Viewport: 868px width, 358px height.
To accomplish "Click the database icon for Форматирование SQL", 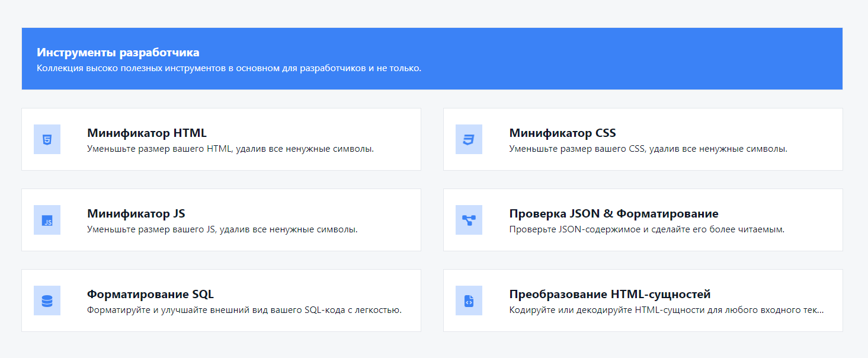I will [x=47, y=301].
